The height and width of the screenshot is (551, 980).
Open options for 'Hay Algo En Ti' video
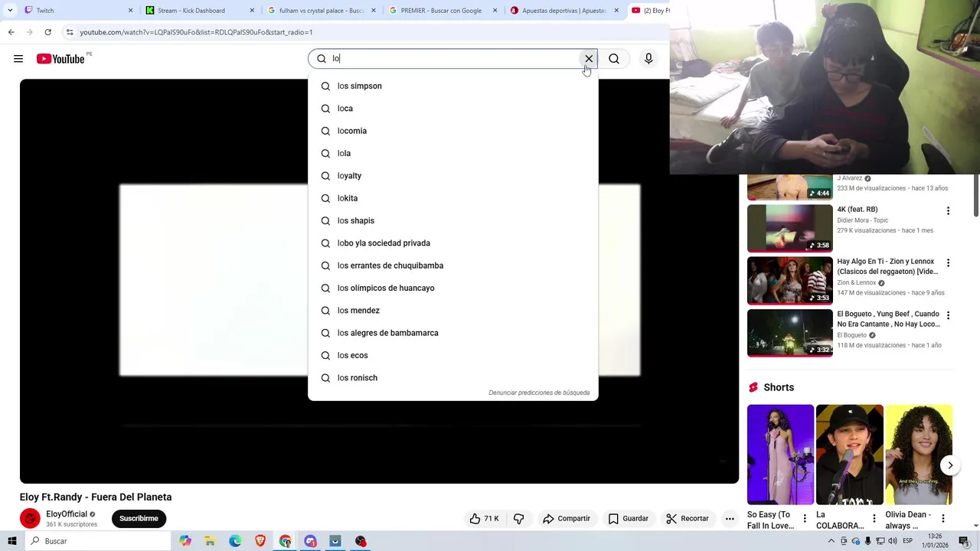tap(948, 262)
